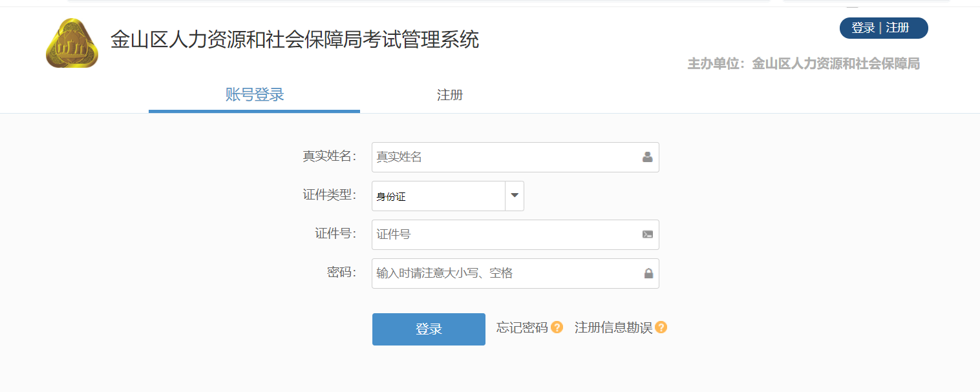Screen dimensions: 980x392
Task: Open the 注册 tab
Action: (450, 95)
